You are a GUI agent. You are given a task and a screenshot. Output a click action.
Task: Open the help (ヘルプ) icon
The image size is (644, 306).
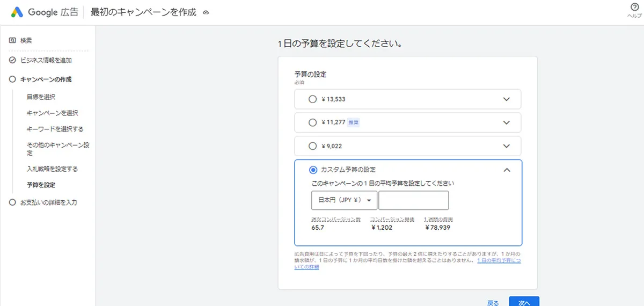(634, 7)
